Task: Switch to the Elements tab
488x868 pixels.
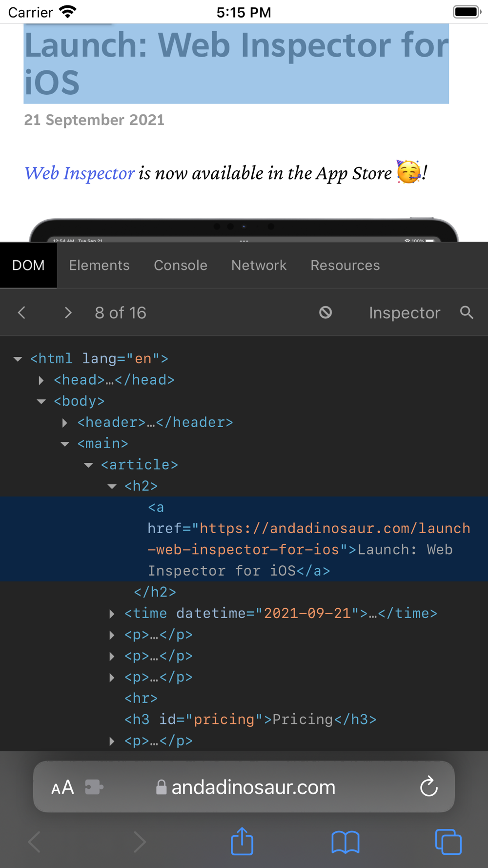Action: coord(99,265)
